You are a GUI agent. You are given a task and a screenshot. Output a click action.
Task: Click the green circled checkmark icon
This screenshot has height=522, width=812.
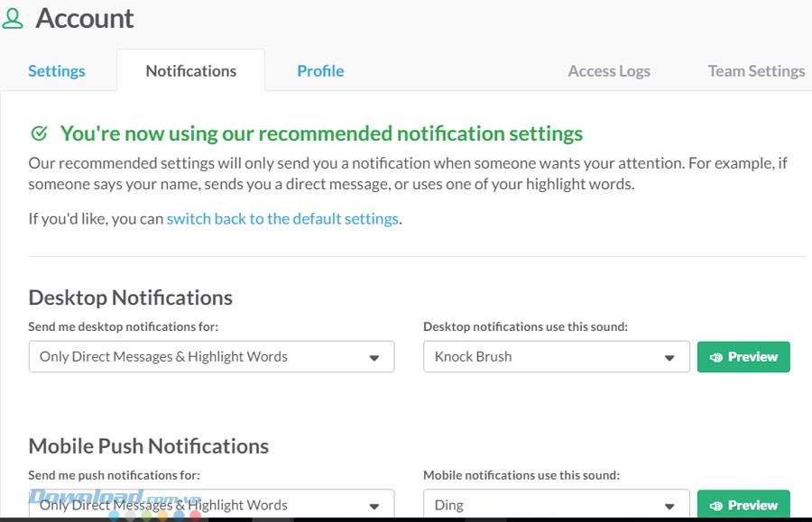(37, 133)
